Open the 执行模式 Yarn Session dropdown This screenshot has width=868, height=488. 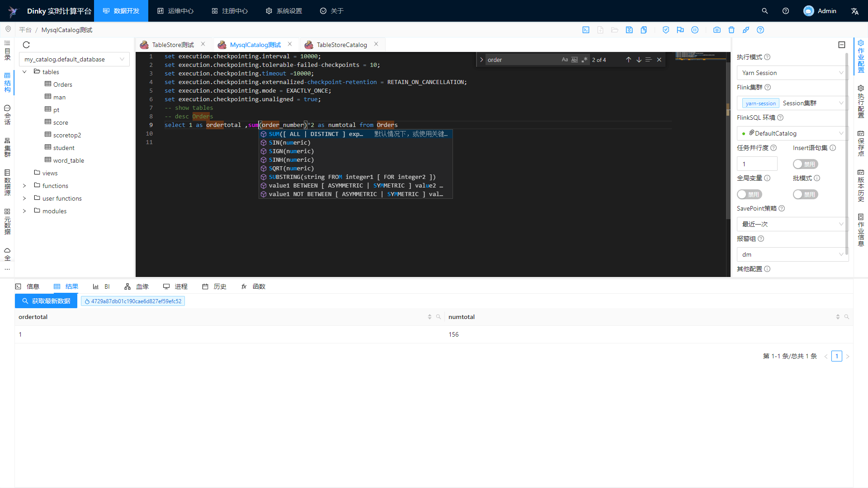tap(792, 73)
